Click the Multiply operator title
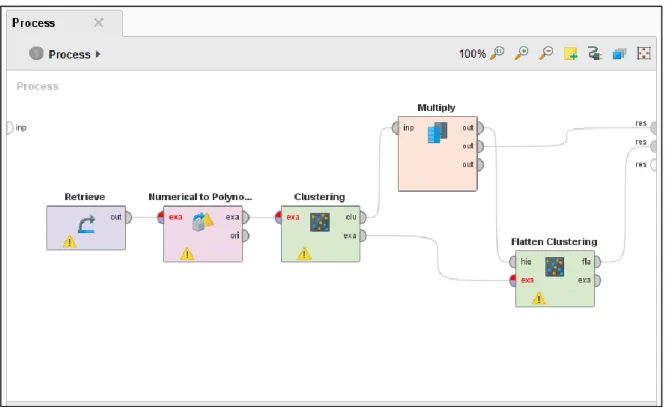 [436, 108]
